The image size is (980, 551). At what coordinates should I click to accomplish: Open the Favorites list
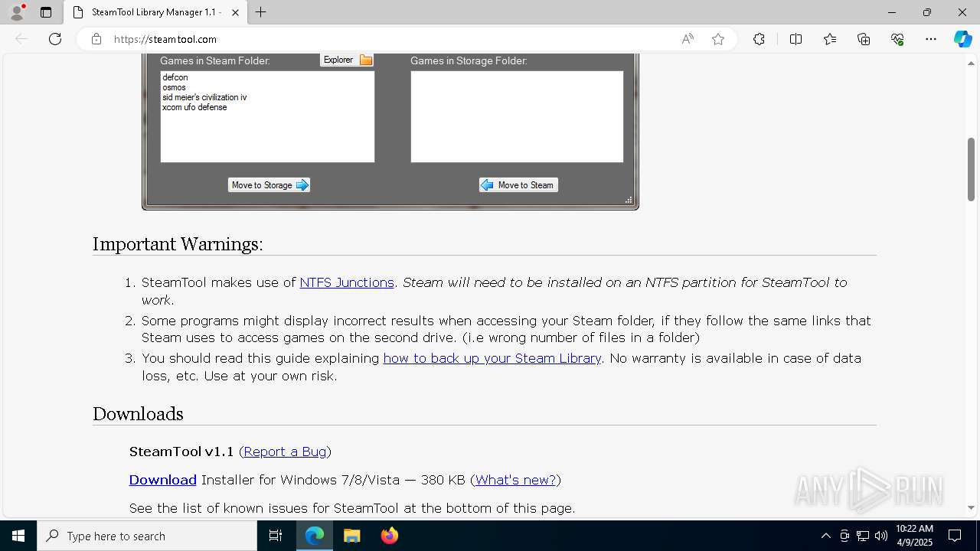830,39
